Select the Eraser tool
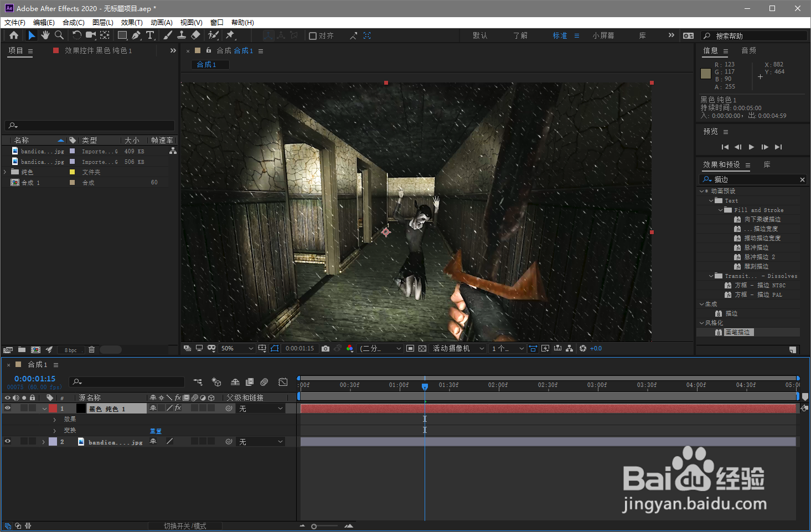 195,35
